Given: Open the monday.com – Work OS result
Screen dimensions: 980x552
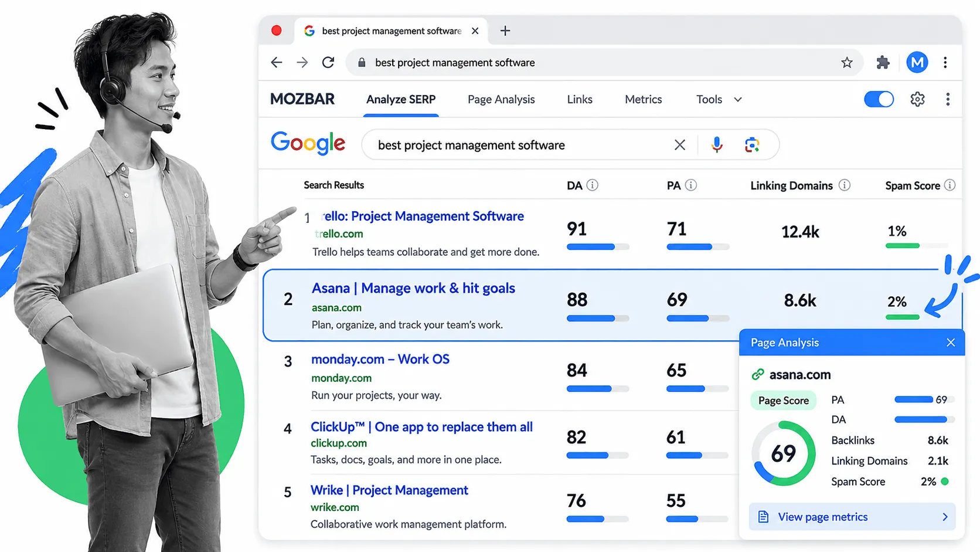Looking at the screenshot, I should click(x=380, y=359).
